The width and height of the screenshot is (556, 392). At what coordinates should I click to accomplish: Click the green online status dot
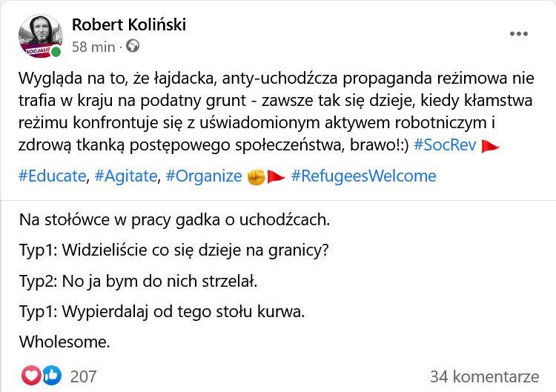(x=56, y=53)
